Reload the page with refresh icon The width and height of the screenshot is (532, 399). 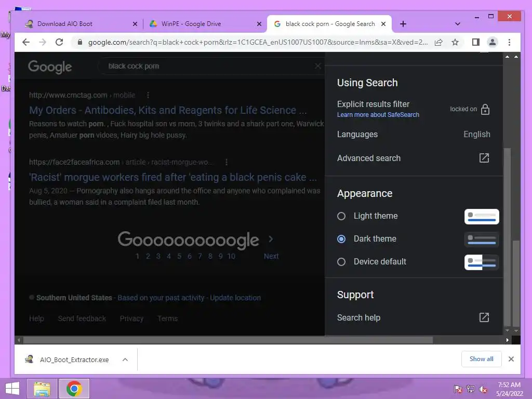(59, 42)
